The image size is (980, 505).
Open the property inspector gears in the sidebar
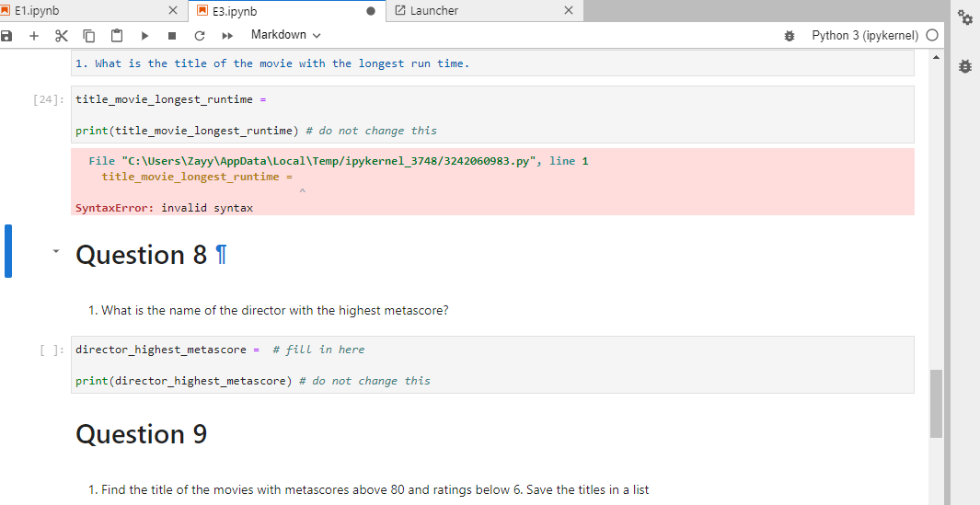(965, 18)
